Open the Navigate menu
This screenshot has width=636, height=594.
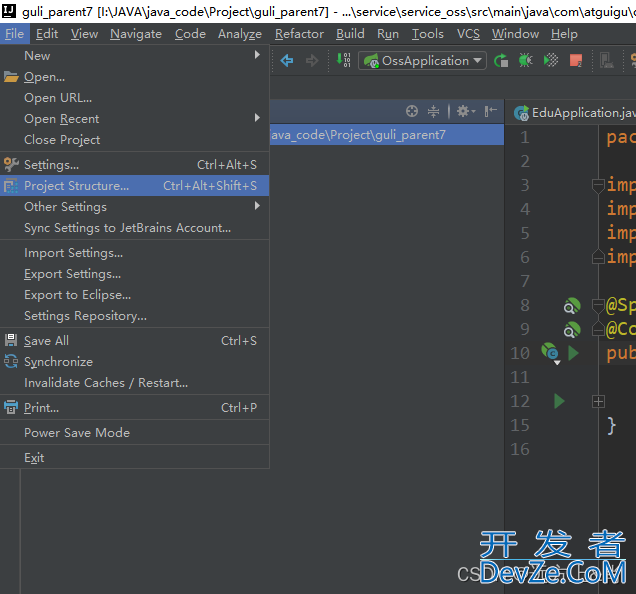point(136,34)
